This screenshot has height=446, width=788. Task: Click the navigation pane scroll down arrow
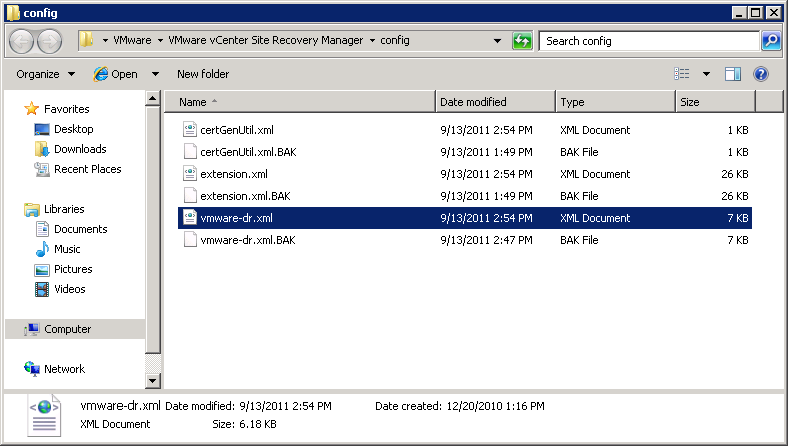(x=153, y=381)
